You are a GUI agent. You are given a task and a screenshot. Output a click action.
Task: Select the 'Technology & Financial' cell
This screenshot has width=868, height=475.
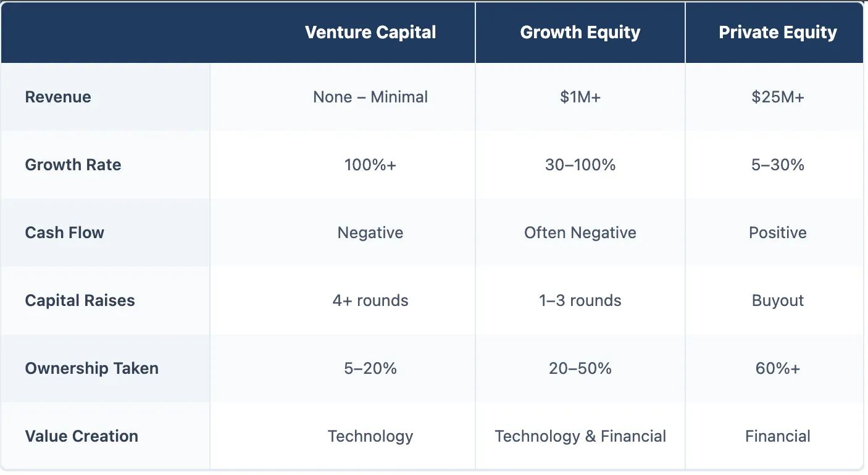[580, 436]
